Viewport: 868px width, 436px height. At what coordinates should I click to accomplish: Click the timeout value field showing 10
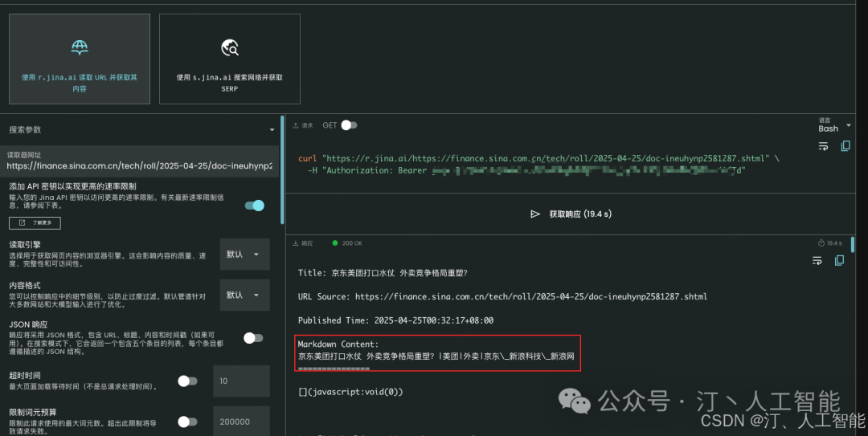coord(241,381)
